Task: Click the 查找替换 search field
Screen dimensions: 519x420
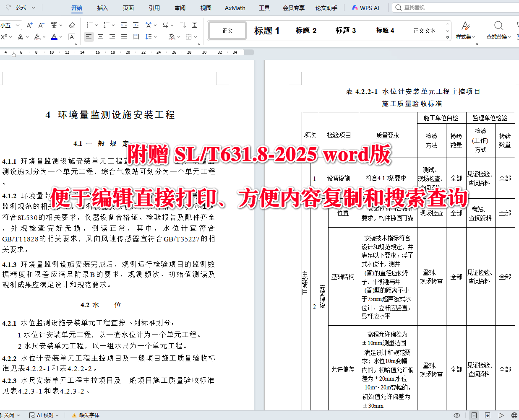Action: click(x=456, y=8)
